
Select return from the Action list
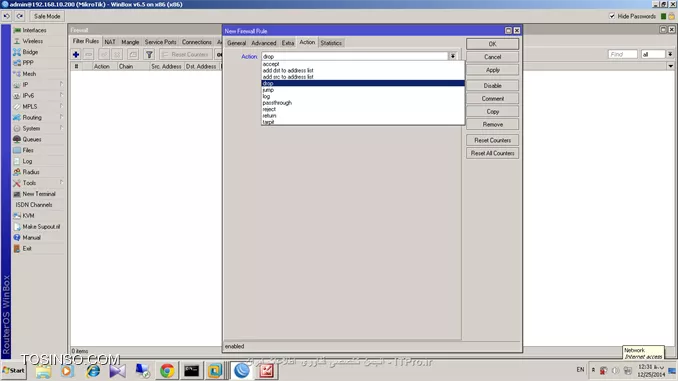click(363, 116)
